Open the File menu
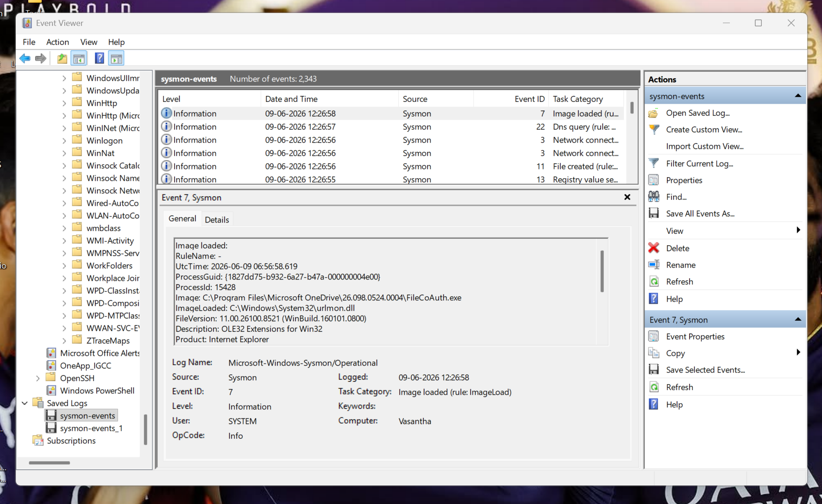 pyautogui.click(x=29, y=42)
